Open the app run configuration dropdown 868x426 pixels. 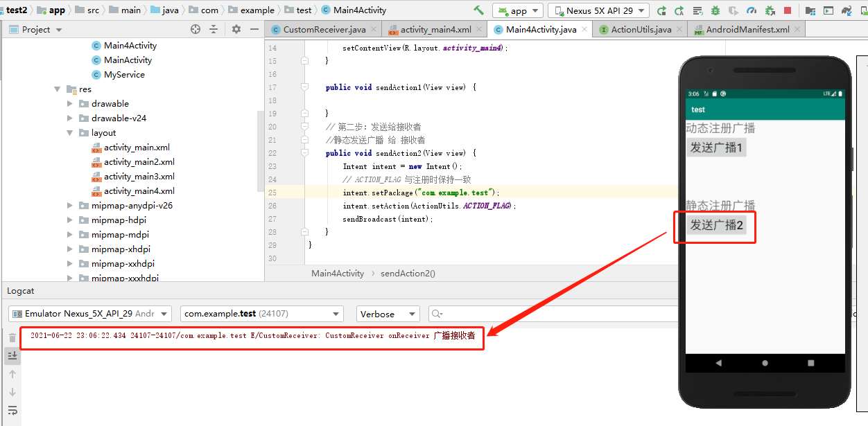pyautogui.click(x=517, y=10)
